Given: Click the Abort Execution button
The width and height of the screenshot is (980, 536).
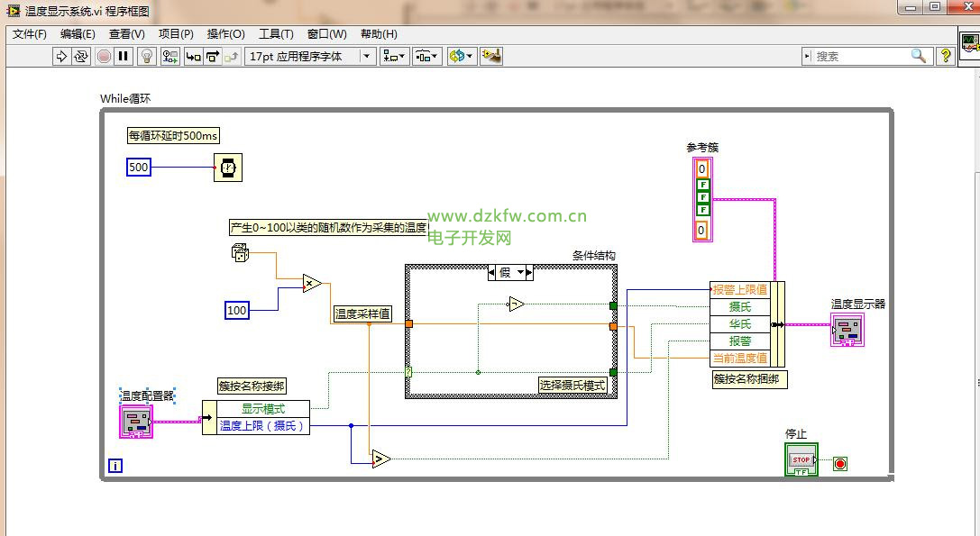Looking at the screenshot, I should pyautogui.click(x=104, y=56).
